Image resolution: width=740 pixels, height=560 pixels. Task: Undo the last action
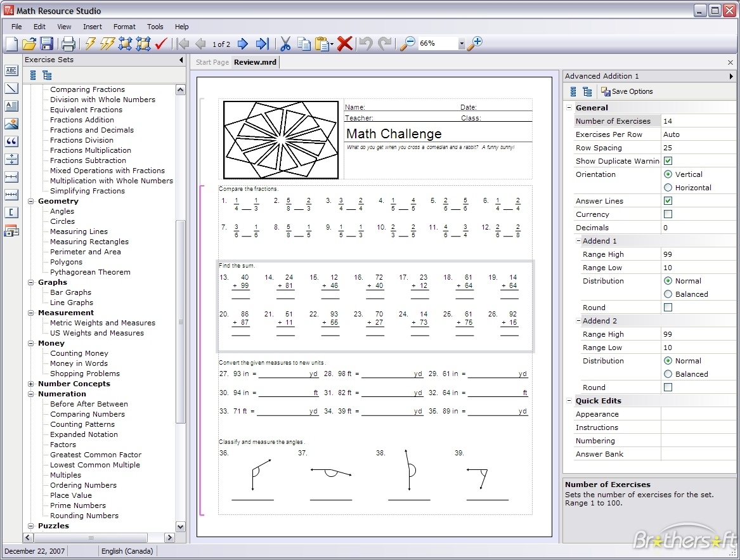366,44
